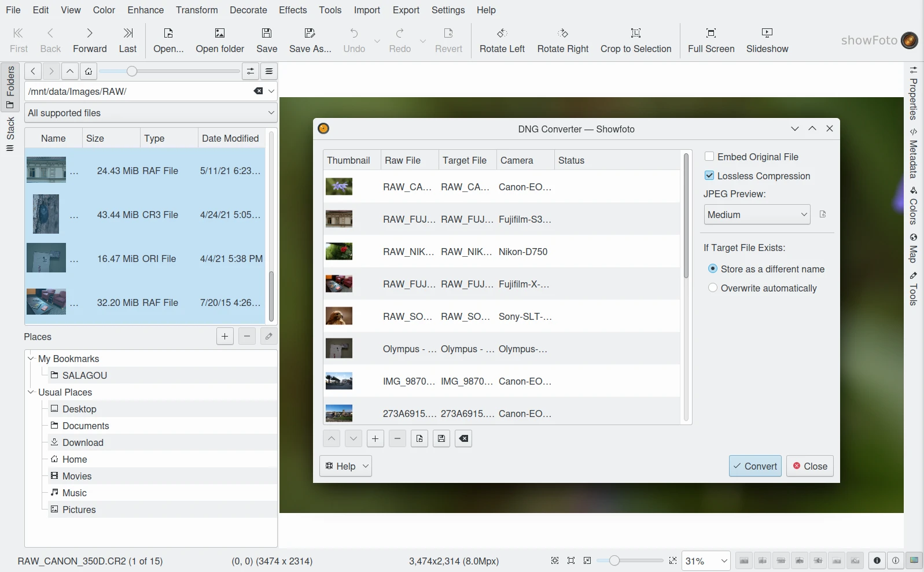The width and height of the screenshot is (924, 572).
Task: Add a new bookmark in Places
Action: [224, 337]
